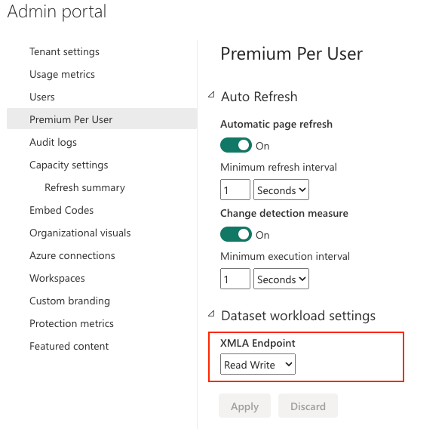Image resolution: width=448 pixels, height=429 pixels.
Task: Go to Usage metrics page
Action: click(62, 74)
